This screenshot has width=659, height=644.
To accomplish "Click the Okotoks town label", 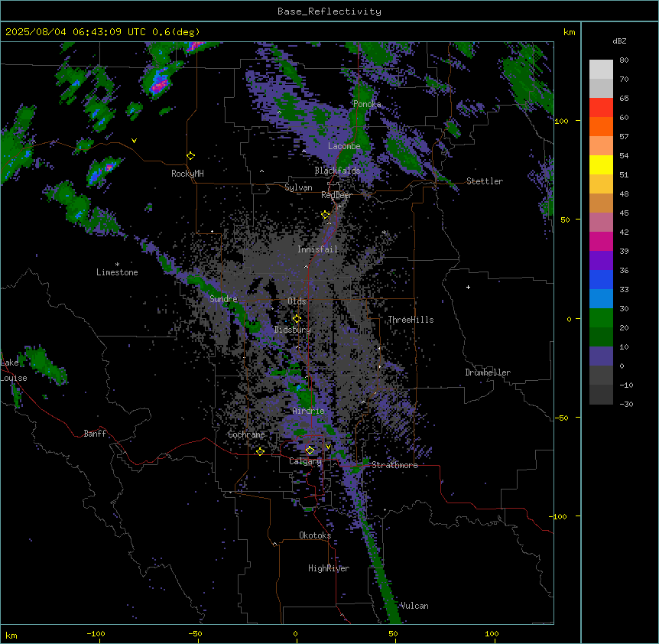I will (x=315, y=535).
